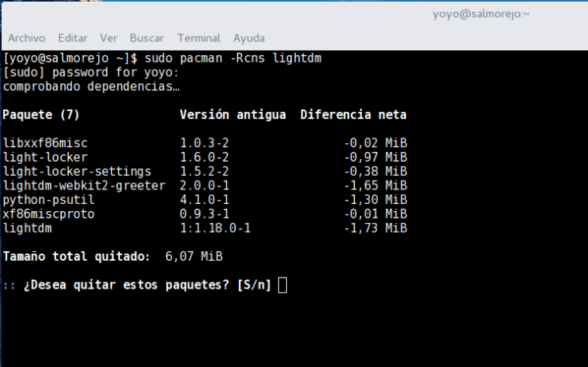Open the Terminal menu
Screen dimensions: 588x367
[199, 38]
